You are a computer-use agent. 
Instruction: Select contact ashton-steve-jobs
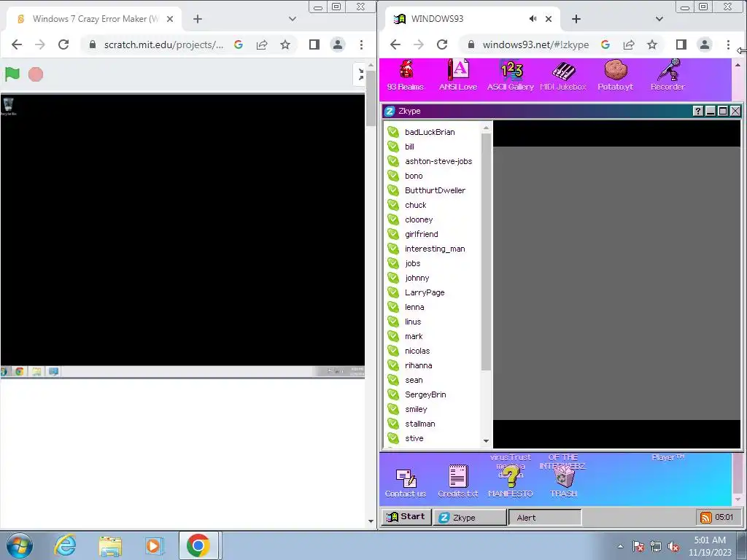(x=438, y=161)
